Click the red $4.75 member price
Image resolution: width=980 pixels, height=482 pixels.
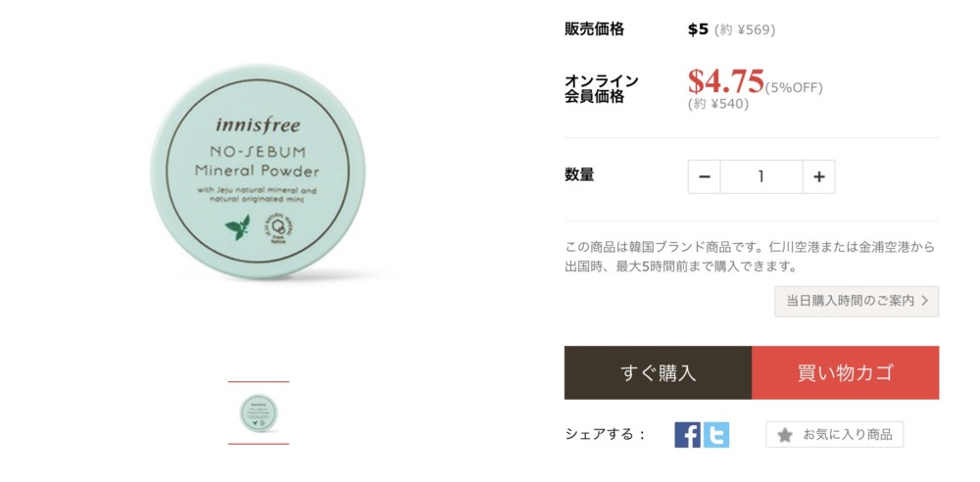(725, 80)
